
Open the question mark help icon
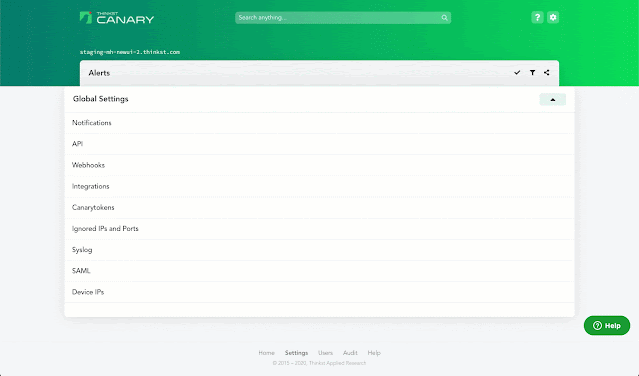point(537,18)
